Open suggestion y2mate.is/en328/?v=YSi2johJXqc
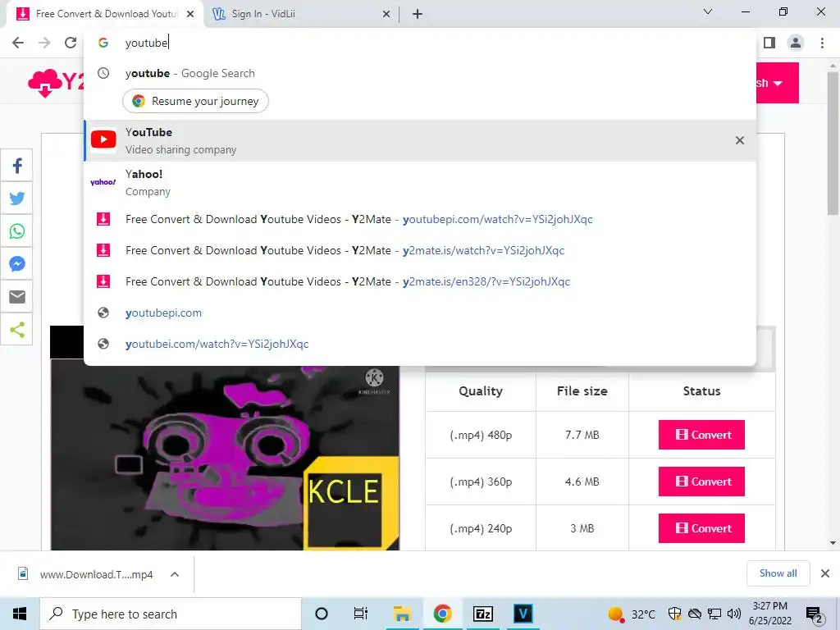 coord(419,281)
